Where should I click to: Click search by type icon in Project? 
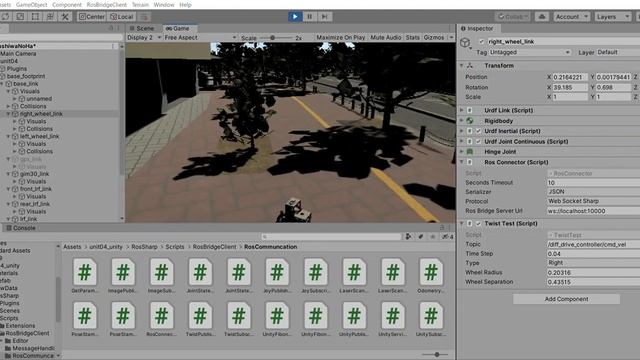409,237
